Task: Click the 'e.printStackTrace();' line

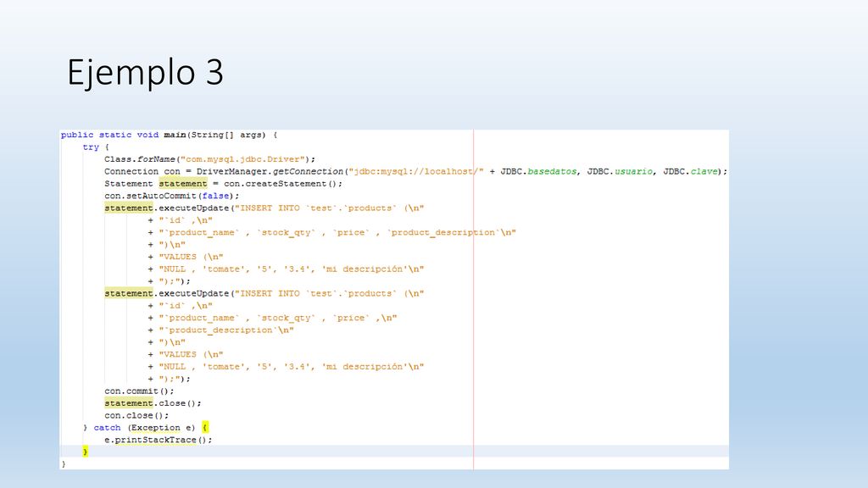Action: 159,440
